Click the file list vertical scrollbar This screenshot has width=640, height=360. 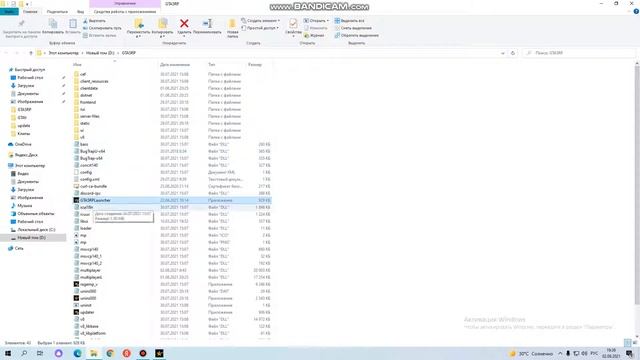(x=637, y=184)
